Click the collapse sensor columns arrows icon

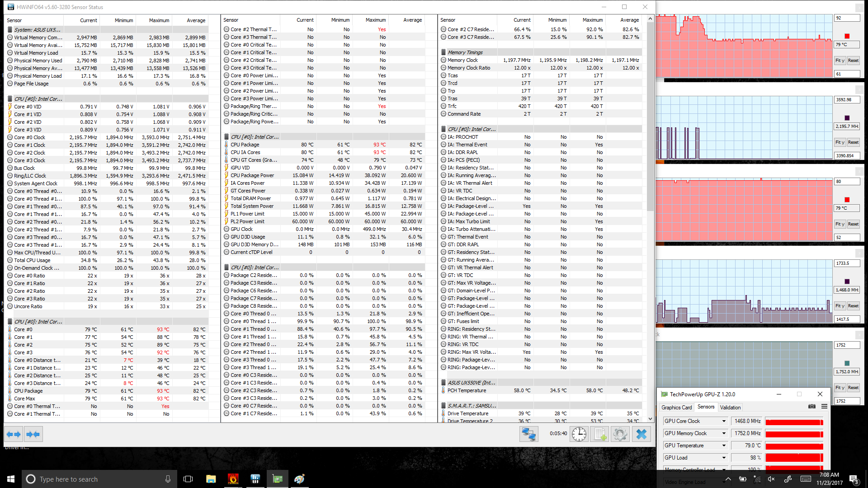tap(33, 434)
